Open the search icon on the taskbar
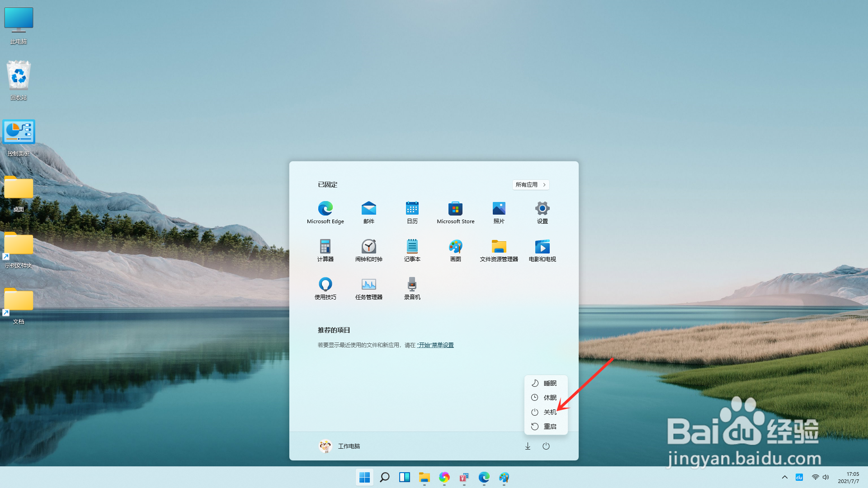This screenshot has width=868, height=488. (x=384, y=478)
